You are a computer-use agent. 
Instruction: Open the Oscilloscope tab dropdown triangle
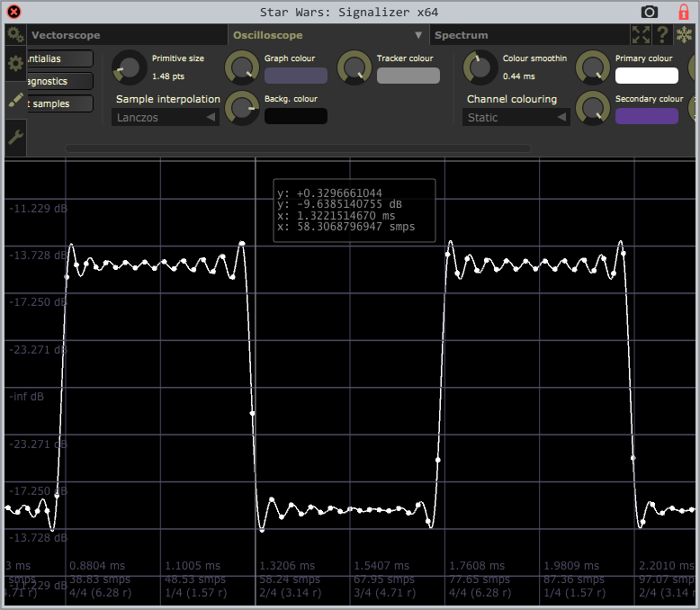pyautogui.click(x=417, y=35)
